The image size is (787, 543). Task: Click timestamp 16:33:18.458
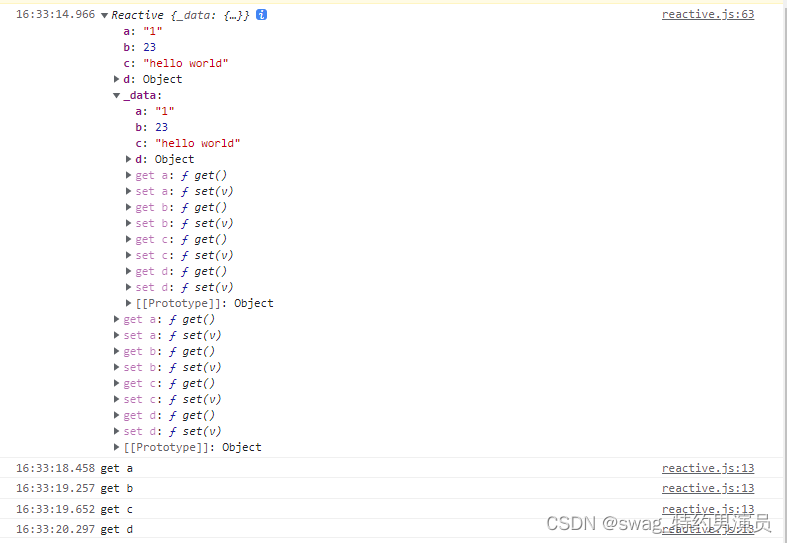pos(55,469)
